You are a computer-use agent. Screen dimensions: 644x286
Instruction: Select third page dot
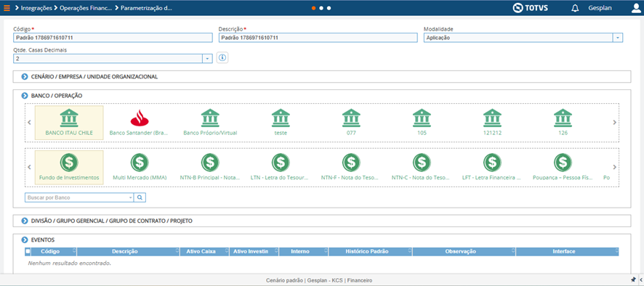(x=329, y=8)
